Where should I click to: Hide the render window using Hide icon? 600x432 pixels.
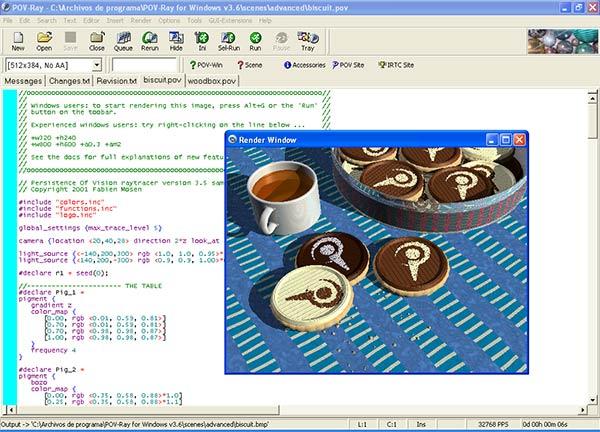[176, 40]
